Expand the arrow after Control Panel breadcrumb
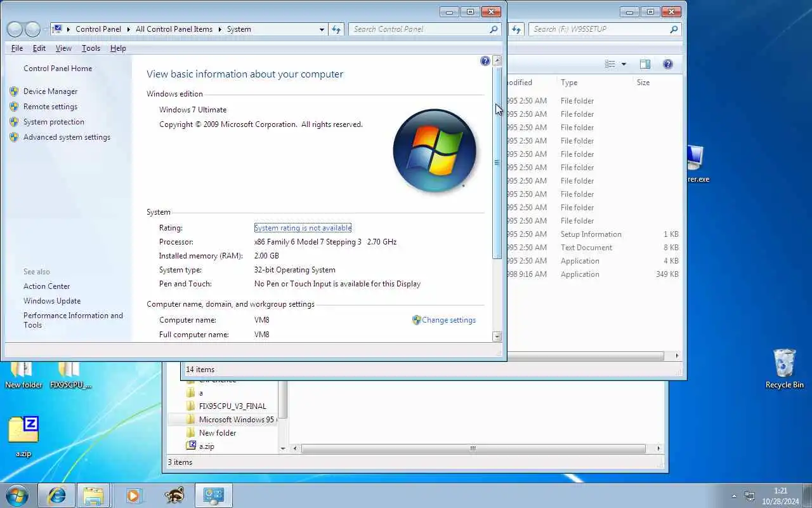The height and width of the screenshot is (508, 812). (x=128, y=29)
